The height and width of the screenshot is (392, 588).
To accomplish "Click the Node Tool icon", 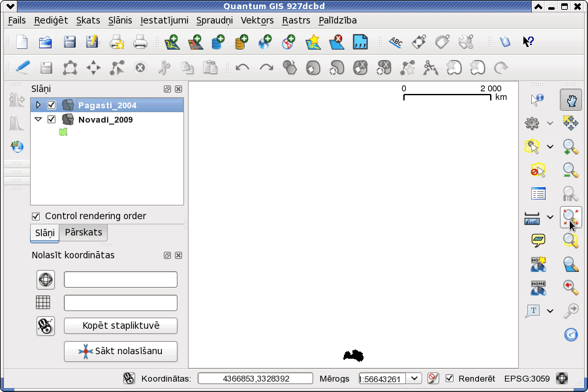I will click(117, 67).
